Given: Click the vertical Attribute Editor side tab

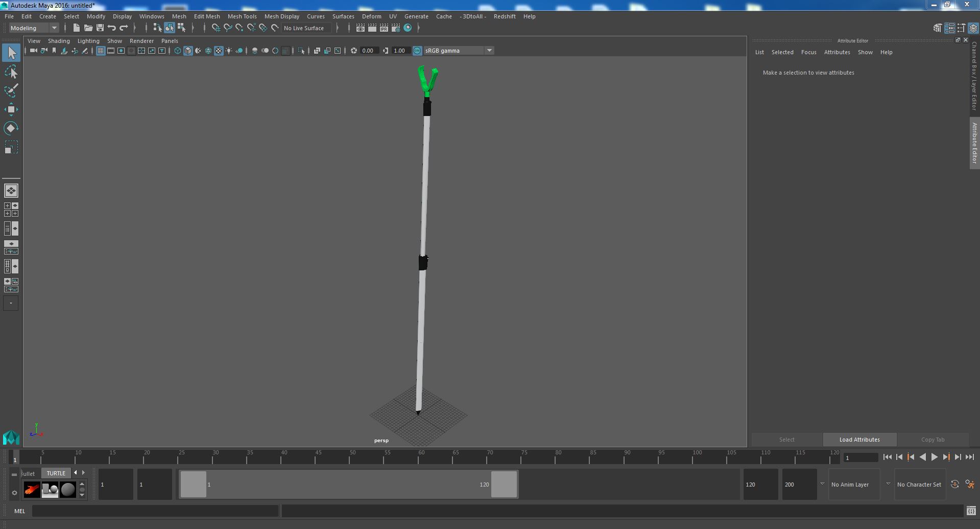Looking at the screenshot, I should tap(974, 143).
